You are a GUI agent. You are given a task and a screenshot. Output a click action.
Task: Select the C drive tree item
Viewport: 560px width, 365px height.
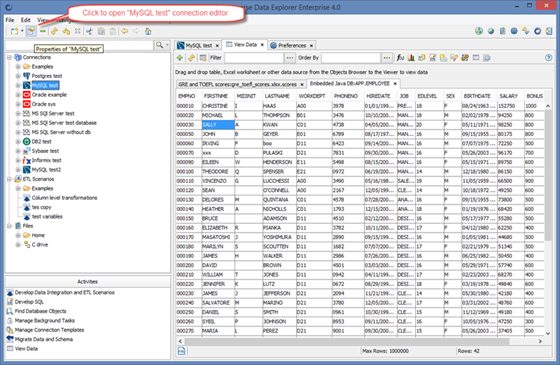point(40,245)
